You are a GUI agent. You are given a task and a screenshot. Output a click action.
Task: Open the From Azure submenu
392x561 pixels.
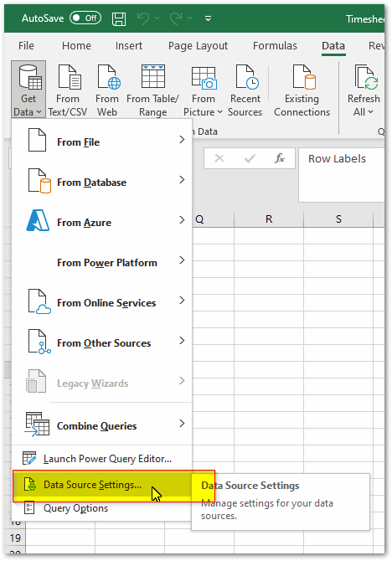point(102,222)
